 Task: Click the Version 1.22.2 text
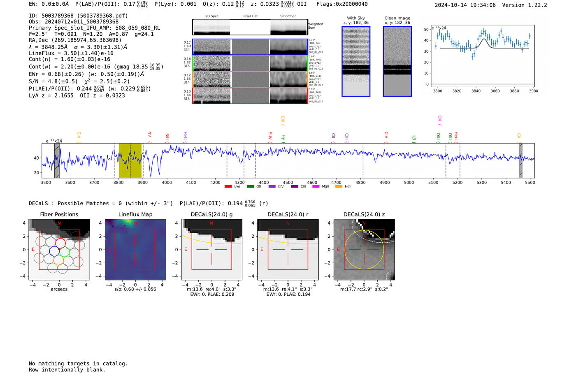coord(525,5)
